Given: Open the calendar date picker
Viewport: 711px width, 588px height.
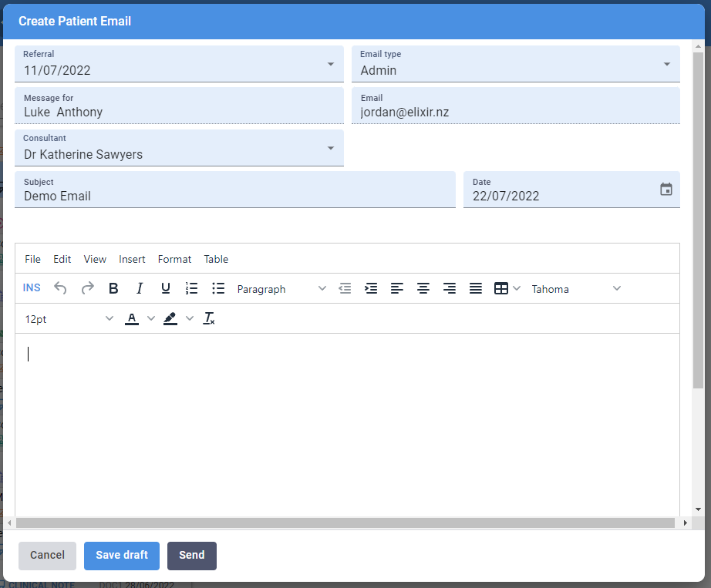Looking at the screenshot, I should pyautogui.click(x=666, y=190).
